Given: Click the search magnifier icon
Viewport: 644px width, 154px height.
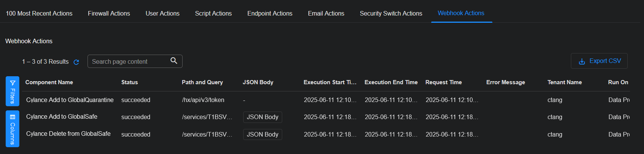Looking at the screenshot, I should [174, 61].
